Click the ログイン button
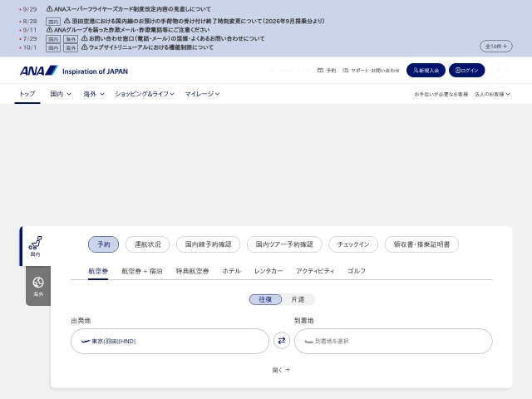Viewport: 532px width, 399px height. (466, 70)
